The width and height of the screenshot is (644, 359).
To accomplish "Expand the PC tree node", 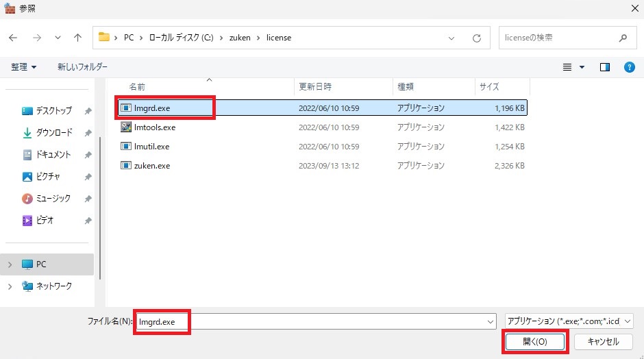I will [x=10, y=264].
